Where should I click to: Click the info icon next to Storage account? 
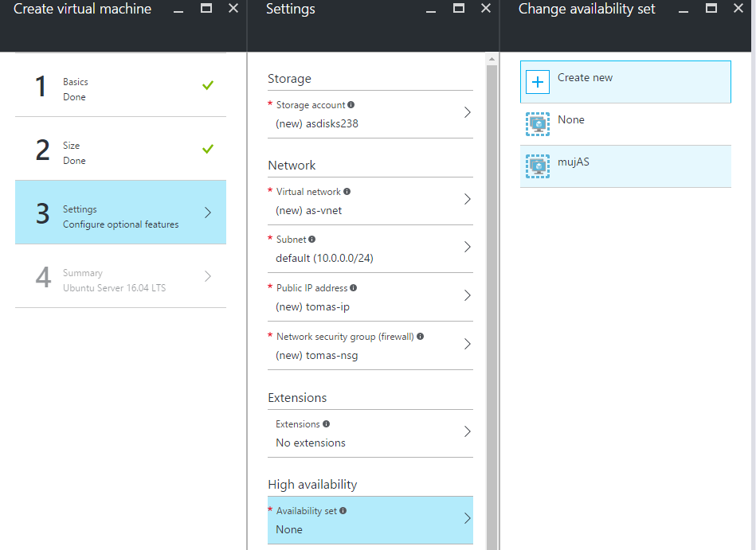coord(351,104)
